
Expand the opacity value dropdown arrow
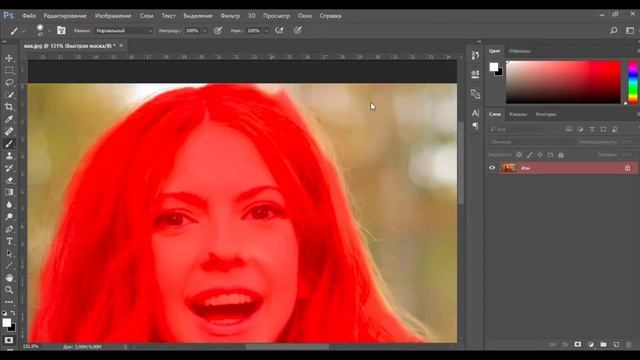pyautogui.click(x=204, y=31)
